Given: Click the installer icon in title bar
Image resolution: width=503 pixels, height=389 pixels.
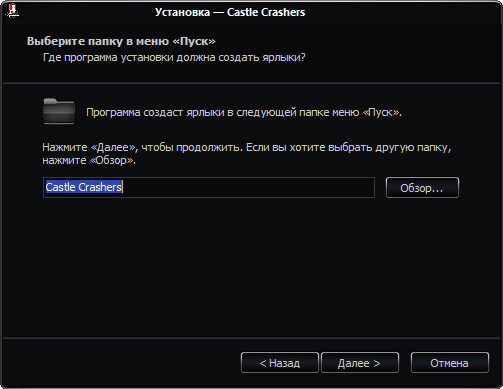Looking at the screenshot, I should click(x=13, y=11).
